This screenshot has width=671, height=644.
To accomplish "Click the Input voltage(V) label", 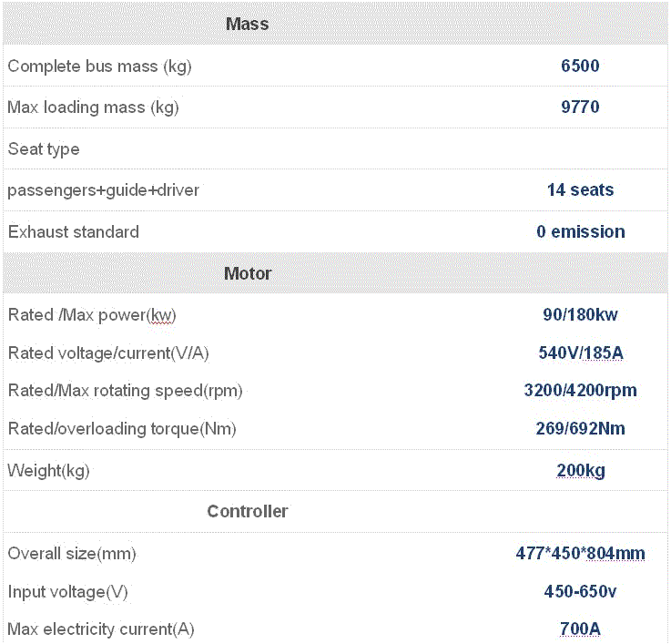I will pos(68,592).
